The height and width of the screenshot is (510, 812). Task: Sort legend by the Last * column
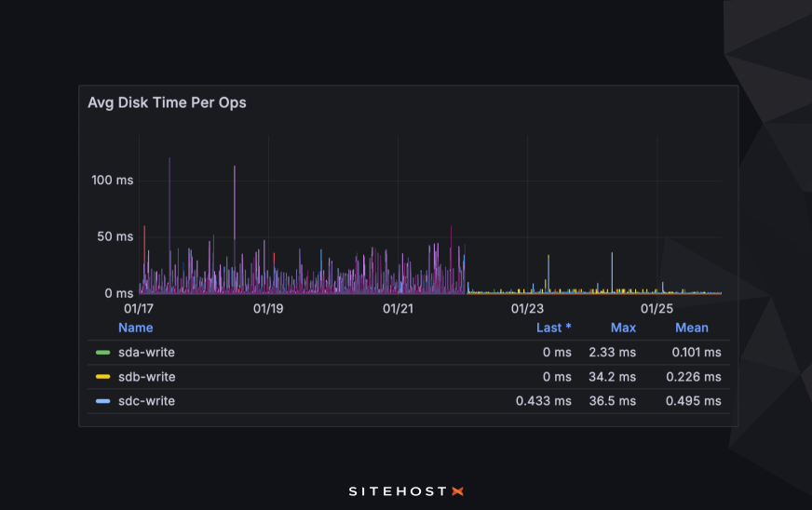pos(553,328)
